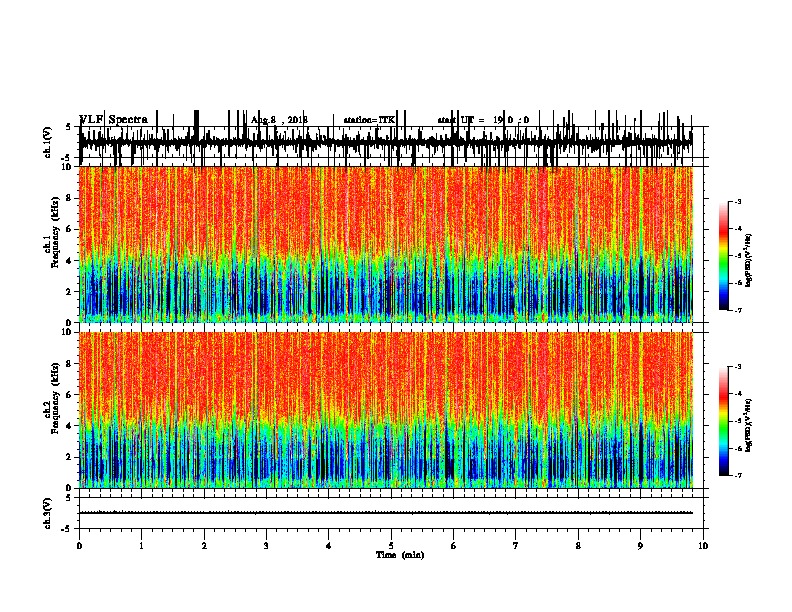Click the "5" tick on the time axis
Viewport: 792px width, 612px height.
click(391, 546)
